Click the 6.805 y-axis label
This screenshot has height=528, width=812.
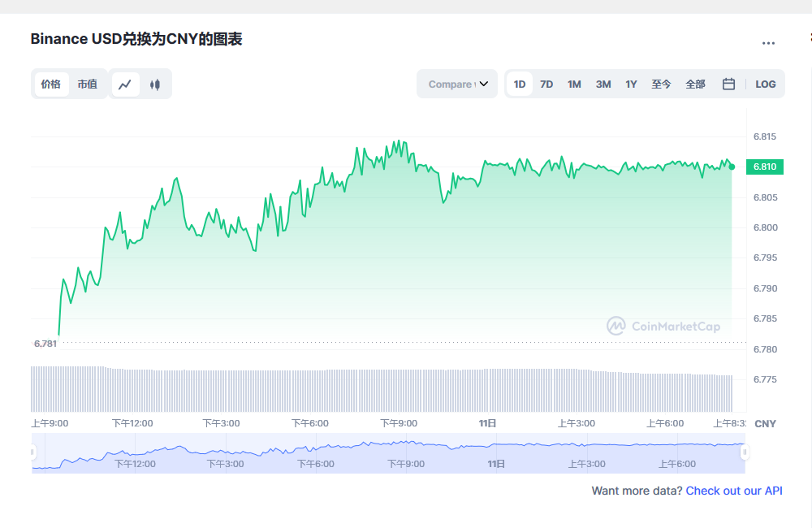click(x=766, y=197)
